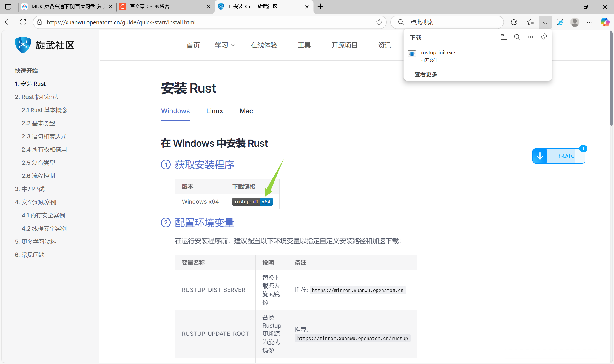Open the Favorites toolbar icon
This screenshot has width=614, height=364.
(530, 22)
